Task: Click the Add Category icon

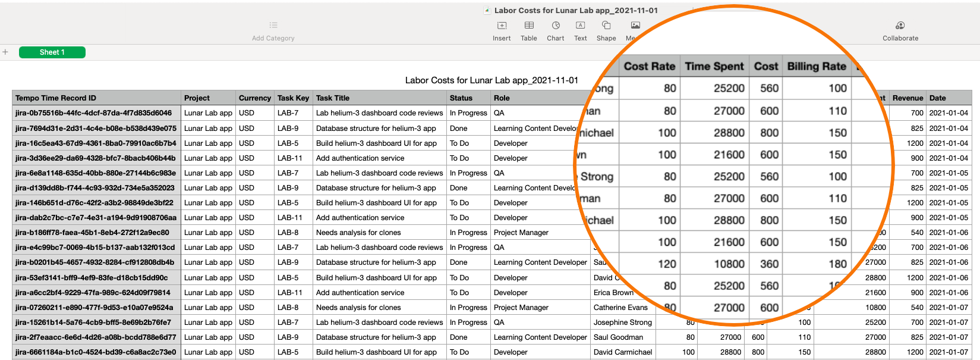Action: (x=273, y=26)
